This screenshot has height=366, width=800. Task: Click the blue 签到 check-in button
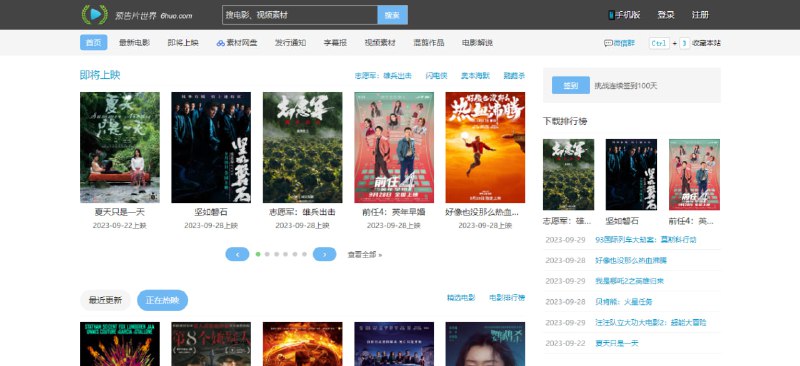pos(570,85)
